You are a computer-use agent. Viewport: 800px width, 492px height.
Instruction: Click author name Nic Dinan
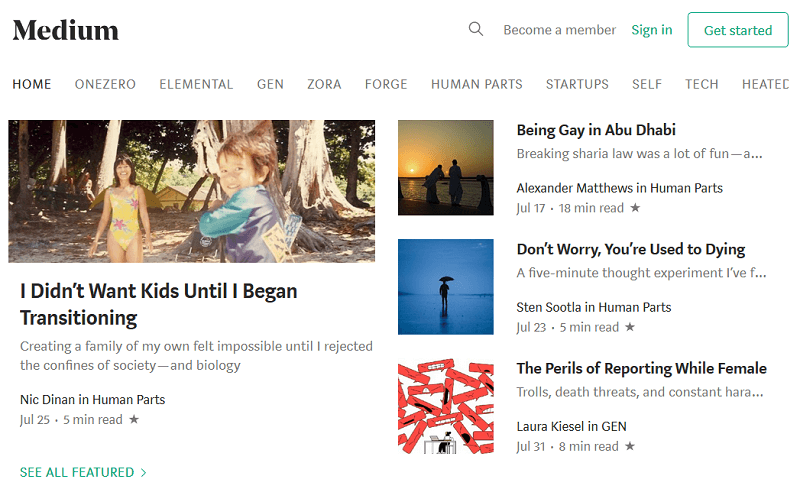pyautogui.click(x=47, y=400)
